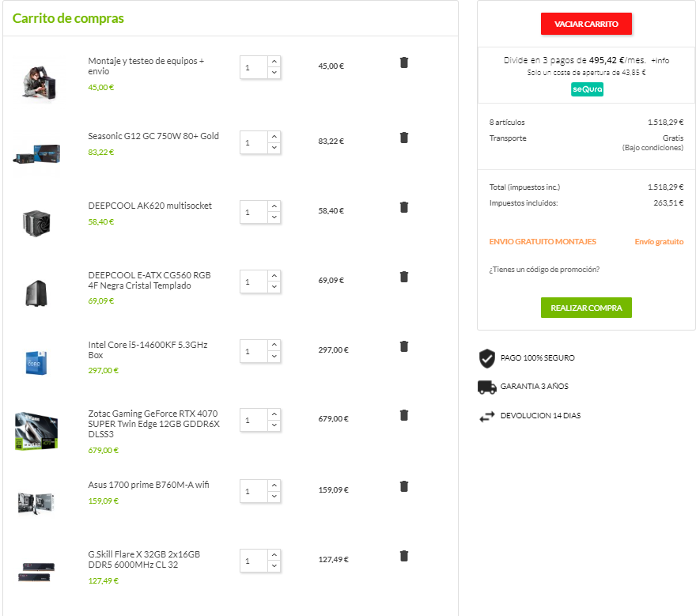
Task: Remove Asus prime B760M-A wifi motherboard
Action: pos(404,486)
